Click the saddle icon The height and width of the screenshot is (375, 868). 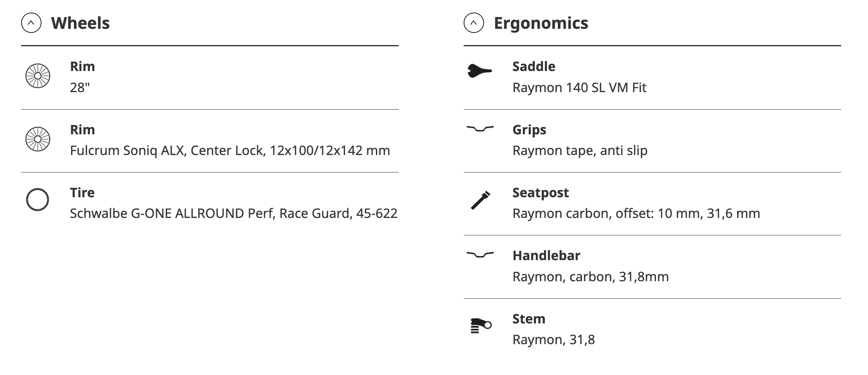480,71
